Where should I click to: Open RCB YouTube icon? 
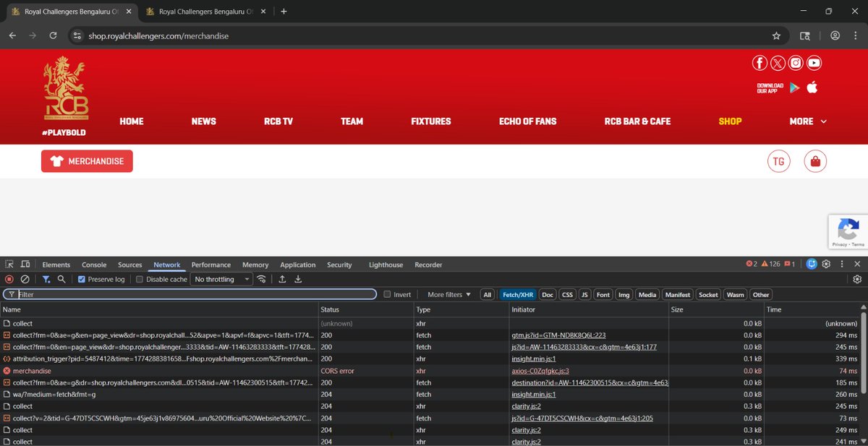click(814, 63)
